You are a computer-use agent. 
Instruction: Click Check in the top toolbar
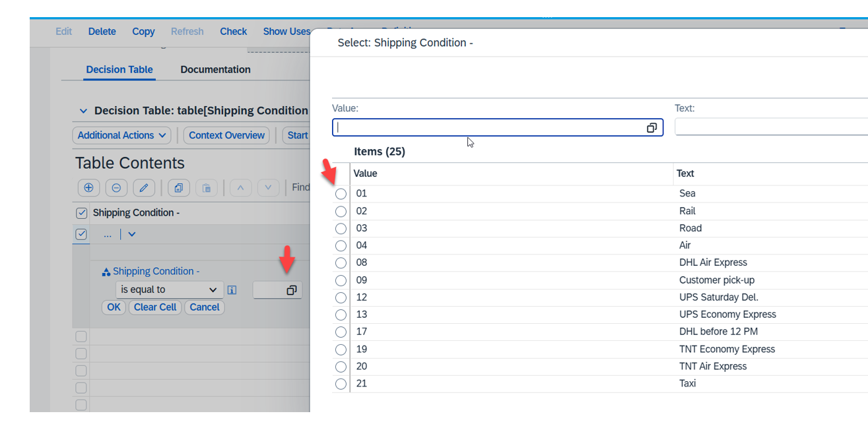233,32
